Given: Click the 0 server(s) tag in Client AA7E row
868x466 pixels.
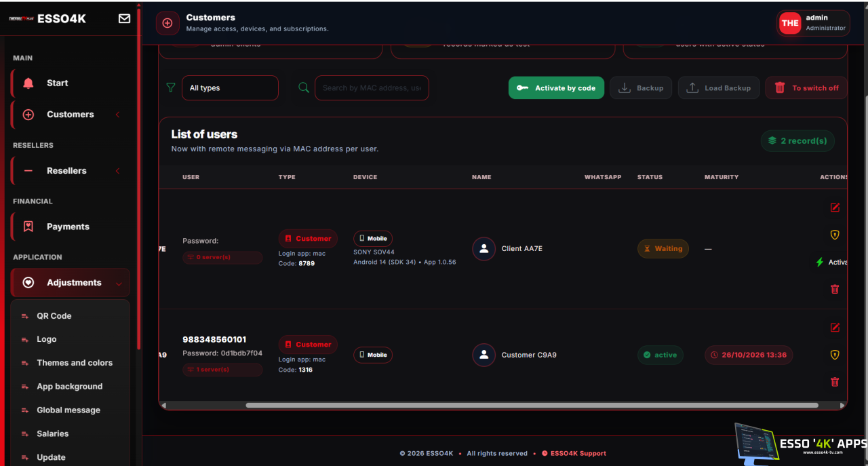Looking at the screenshot, I should [222, 258].
